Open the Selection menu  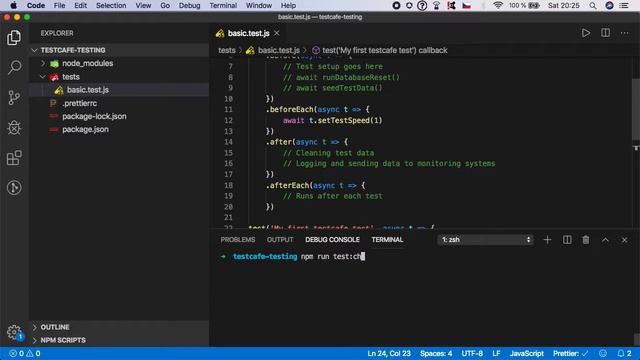point(111,6)
